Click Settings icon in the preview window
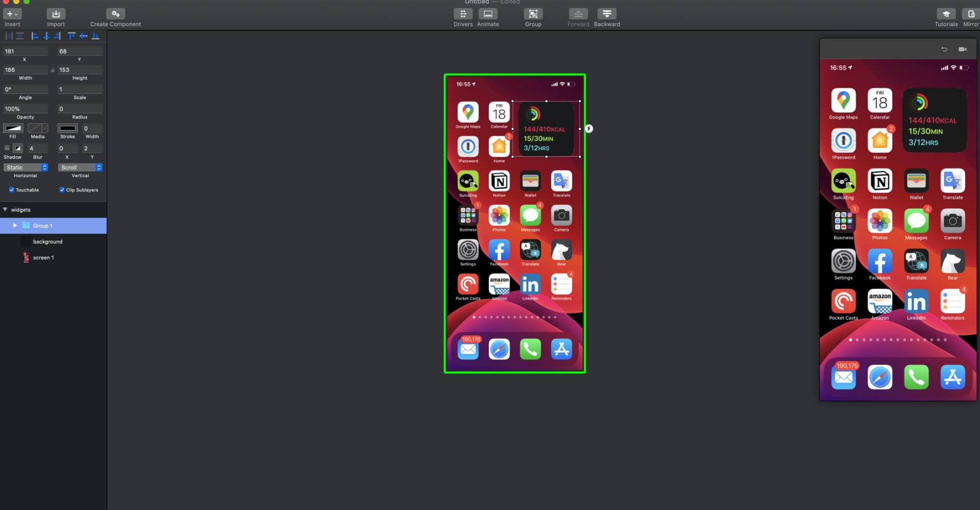This screenshot has width=980, height=510. click(843, 261)
